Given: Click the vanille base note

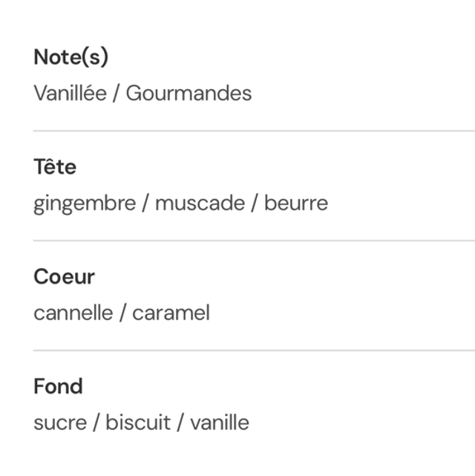Looking at the screenshot, I should point(220,423).
